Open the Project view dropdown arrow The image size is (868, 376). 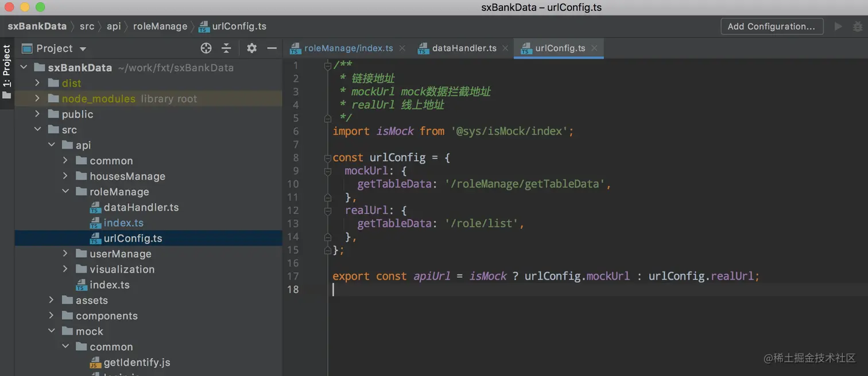[83, 49]
